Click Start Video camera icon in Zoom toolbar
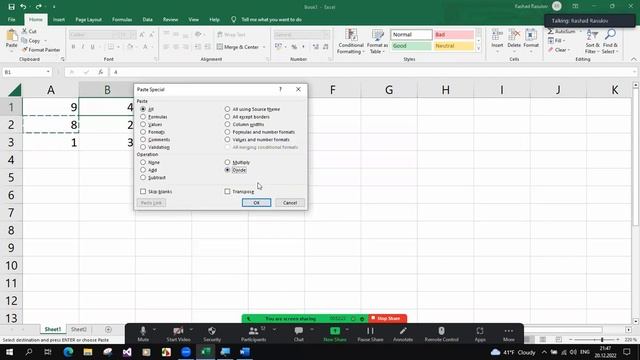 point(178,331)
